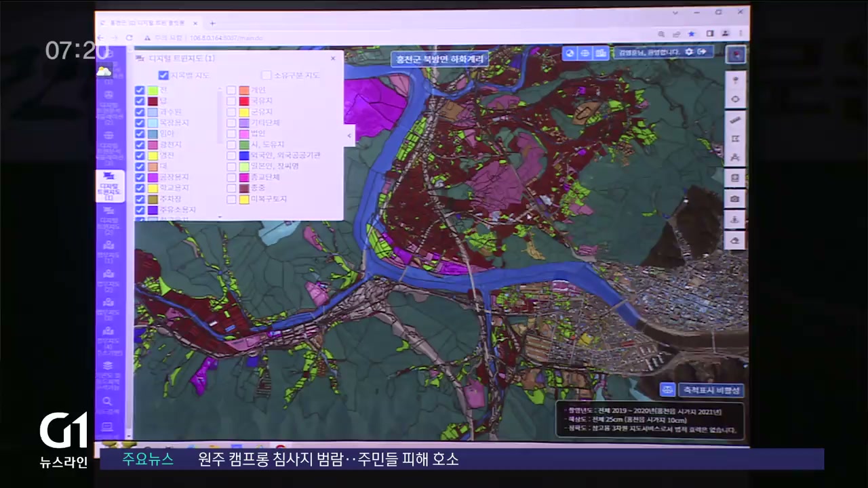Select the ruler distance measure tool
The width and height of the screenshot is (868, 488).
pos(735,120)
